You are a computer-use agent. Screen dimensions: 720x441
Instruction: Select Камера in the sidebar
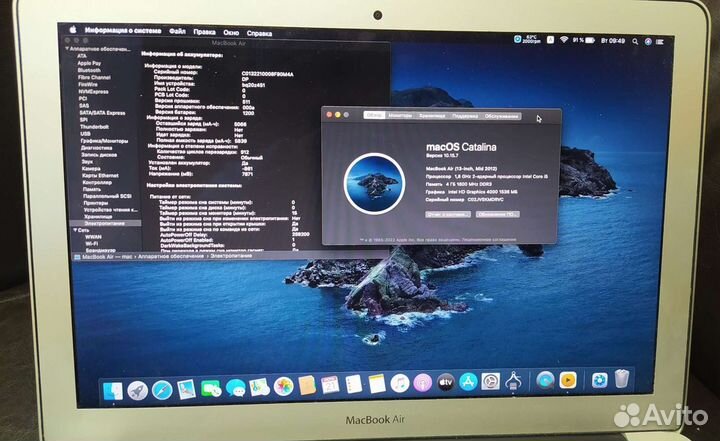pyautogui.click(x=91, y=169)
